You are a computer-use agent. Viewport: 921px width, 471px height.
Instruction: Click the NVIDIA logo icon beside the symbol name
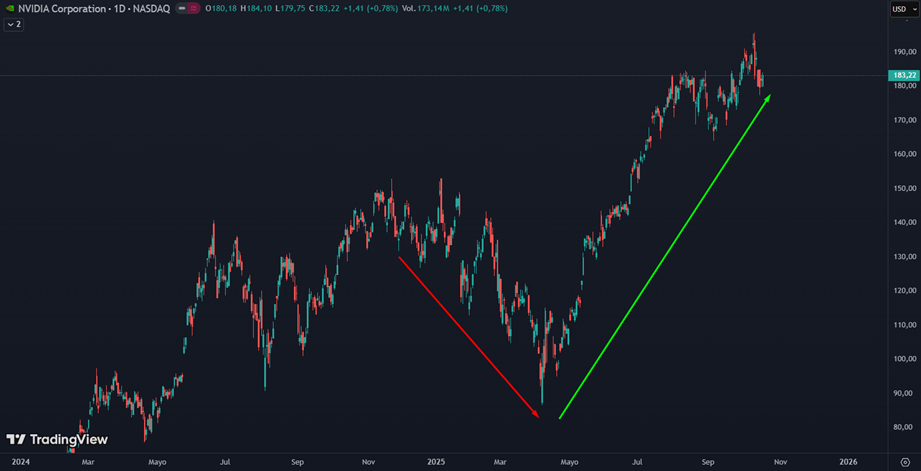coord(11,9)
